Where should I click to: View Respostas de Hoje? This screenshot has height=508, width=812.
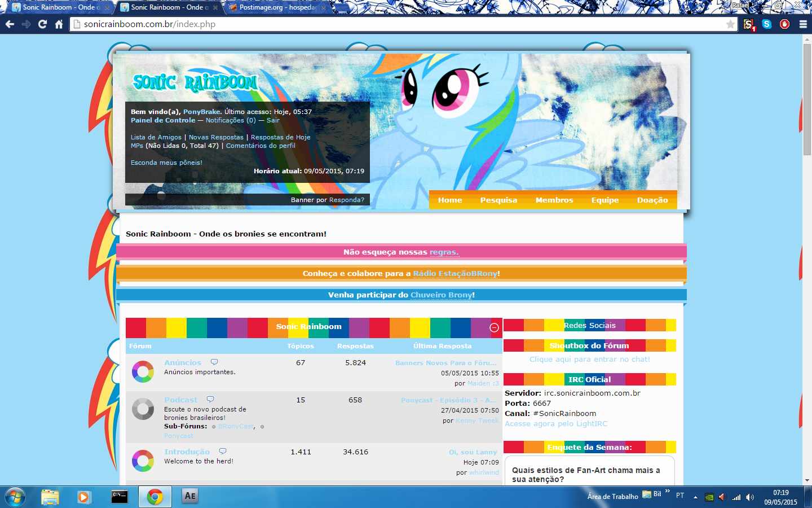click(281, 137)
